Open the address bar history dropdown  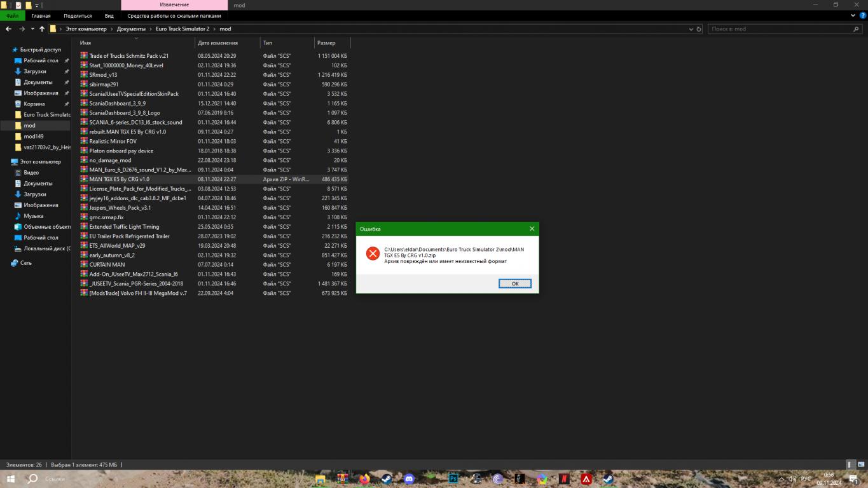(691, 29)
